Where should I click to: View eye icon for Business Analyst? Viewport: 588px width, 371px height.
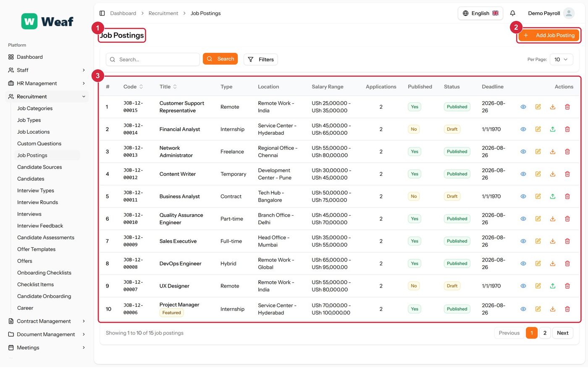point(523,196)
